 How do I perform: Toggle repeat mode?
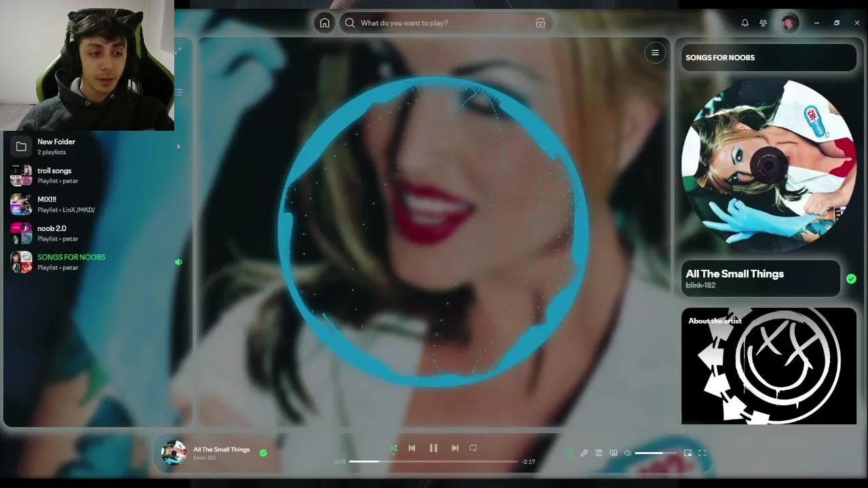point(473,448)
